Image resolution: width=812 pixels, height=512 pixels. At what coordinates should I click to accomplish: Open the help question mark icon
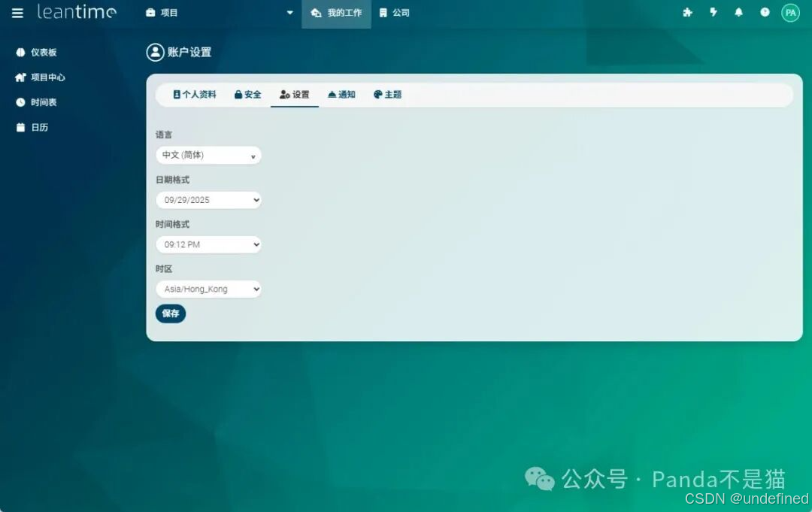(765, 12)
